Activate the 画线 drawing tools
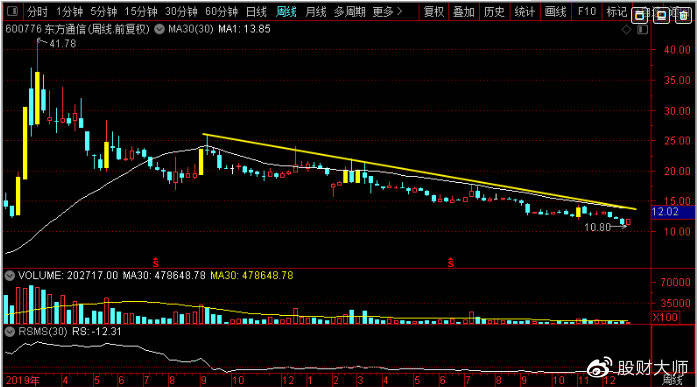The width and height of the screenshot is (697, 387). click(556, 12)
